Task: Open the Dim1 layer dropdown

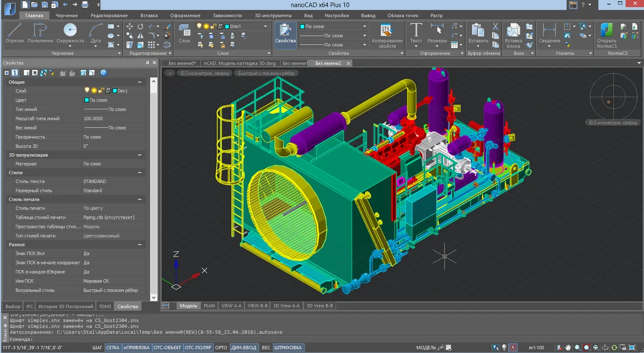Action: (x=265, y=26)
